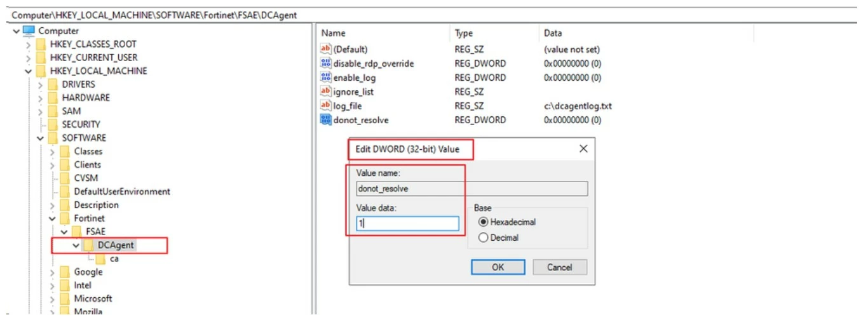The image size is (868, 322).
Task: Click the CVSM folder icon
Action: [65, 178]
